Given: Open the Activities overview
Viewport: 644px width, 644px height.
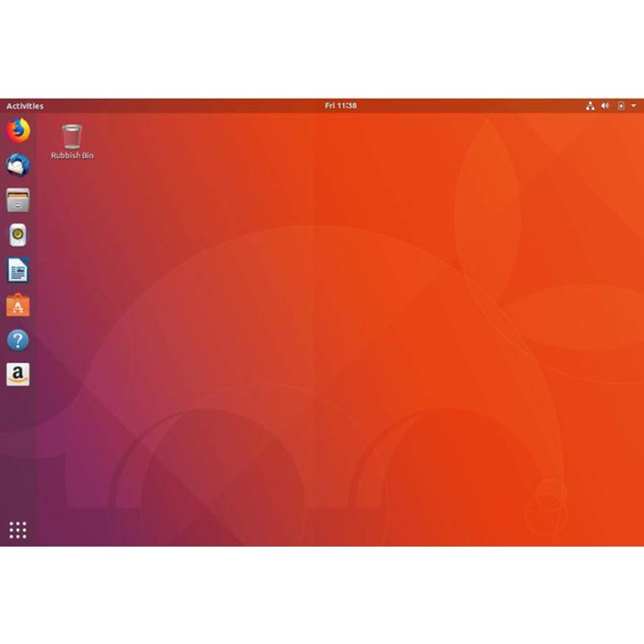Looking at the screenshot, I should click(25, 105).
